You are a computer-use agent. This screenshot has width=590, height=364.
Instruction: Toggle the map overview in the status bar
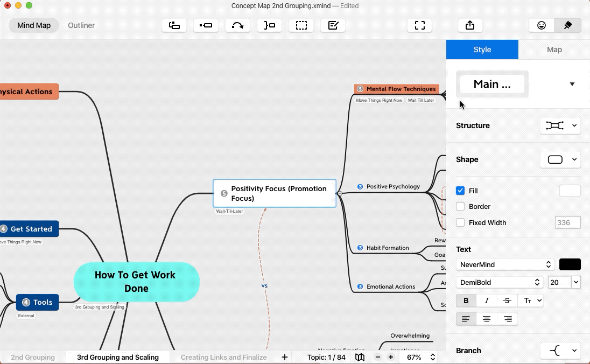click(360, 357)
